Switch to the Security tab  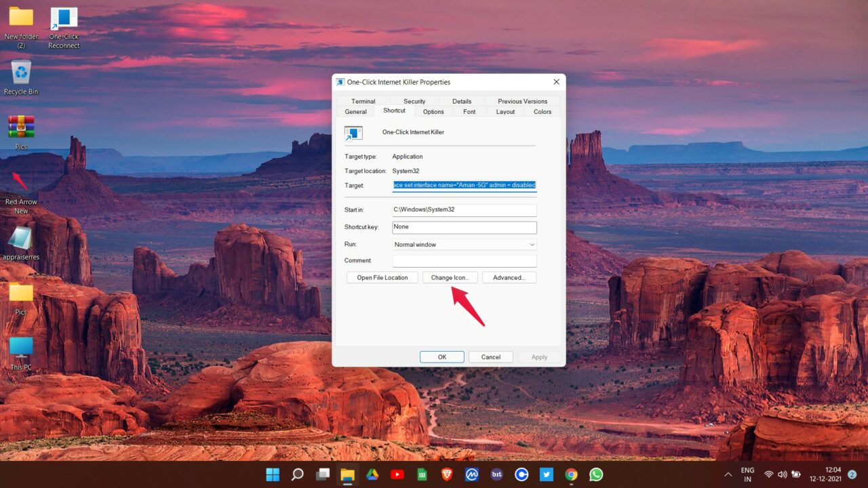[414, 102]
